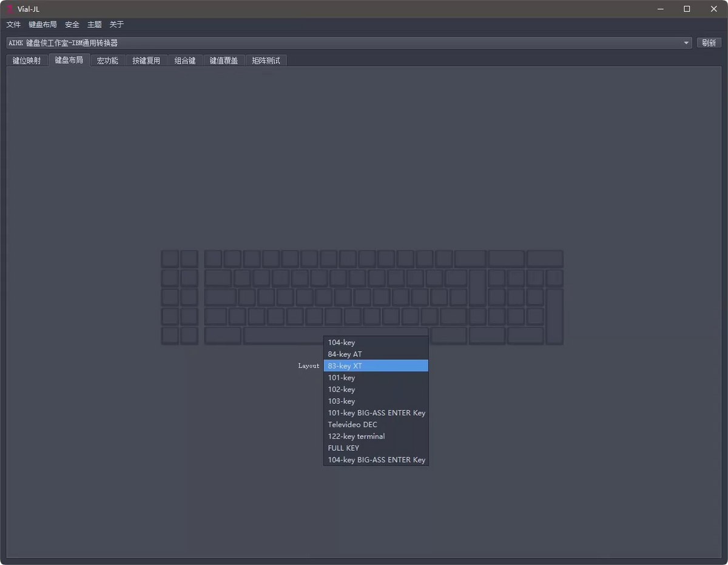
Task: Open the 矩阵测试 tab
Action: pyautogui.click(x=266, y=61)
